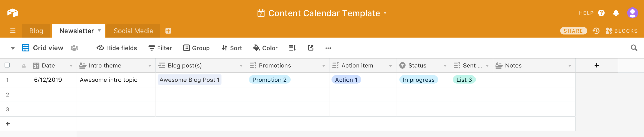Open the user account avatar
This screenshot has height=137, width=644.
632,13
